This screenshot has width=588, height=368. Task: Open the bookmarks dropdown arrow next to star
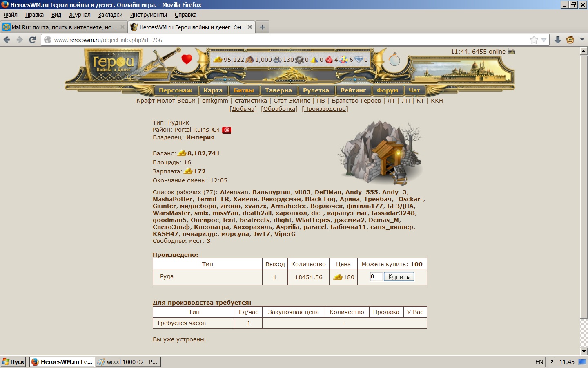point(543,40)
